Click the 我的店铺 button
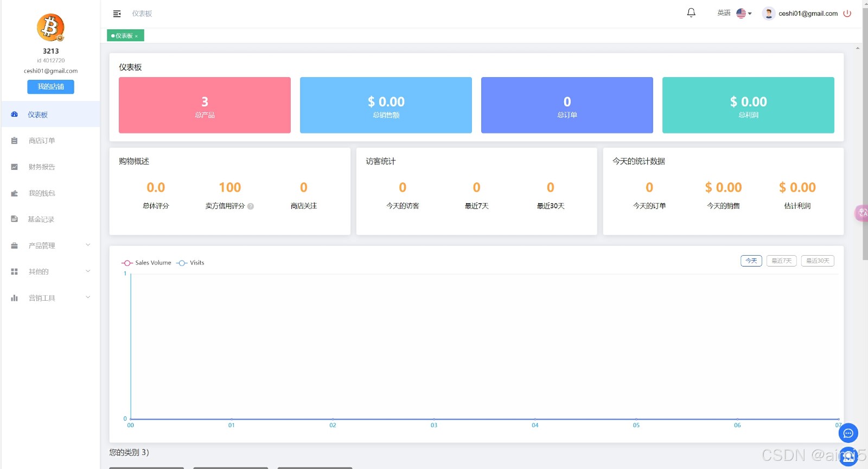 pos(50,87)
